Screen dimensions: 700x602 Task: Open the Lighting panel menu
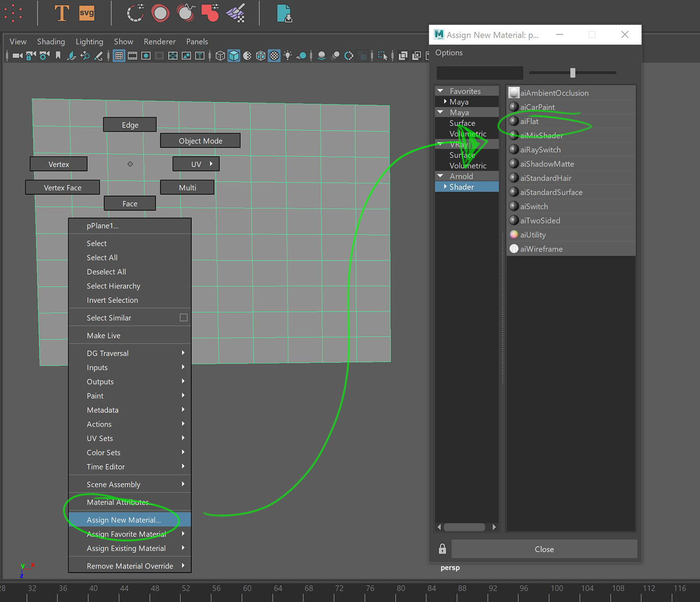tap(90, 42)
